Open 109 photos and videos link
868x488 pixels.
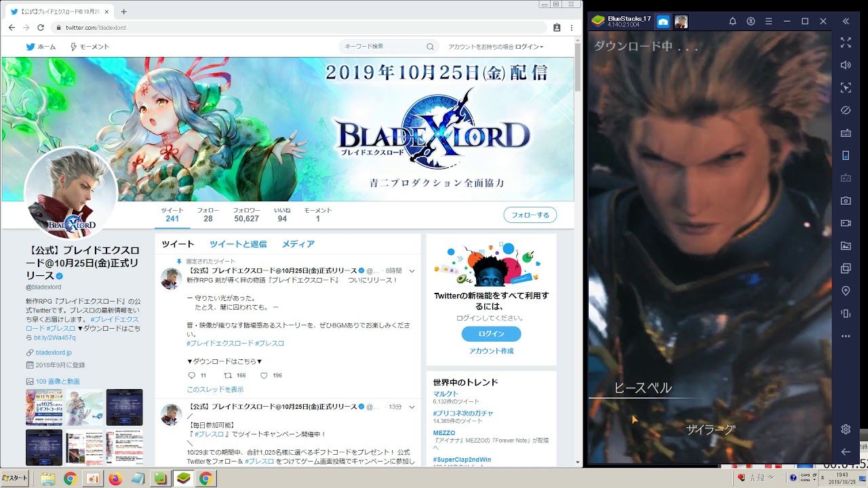click(x=58, y=382)
